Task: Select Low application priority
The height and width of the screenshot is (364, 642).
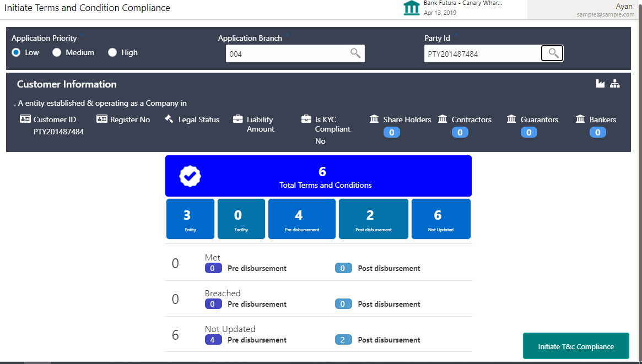Action: click(x=17, y=53)
